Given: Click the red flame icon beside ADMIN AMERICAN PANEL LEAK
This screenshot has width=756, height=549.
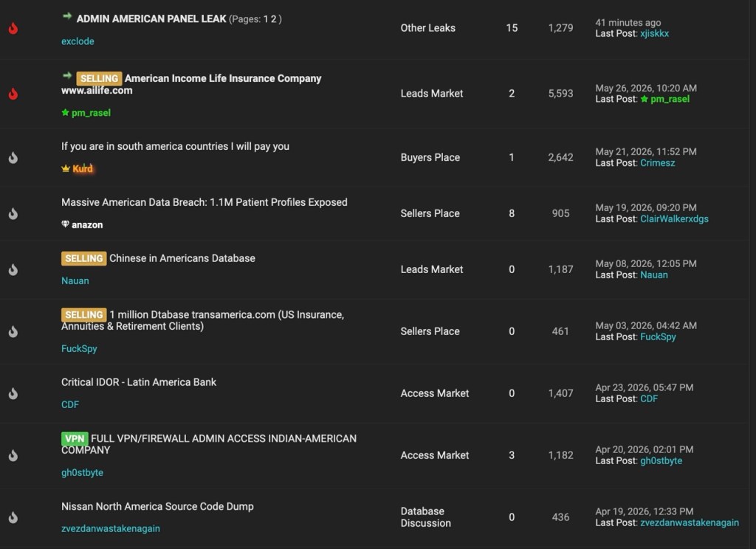Looking at the screenshot, I should (x=13, y=28).
